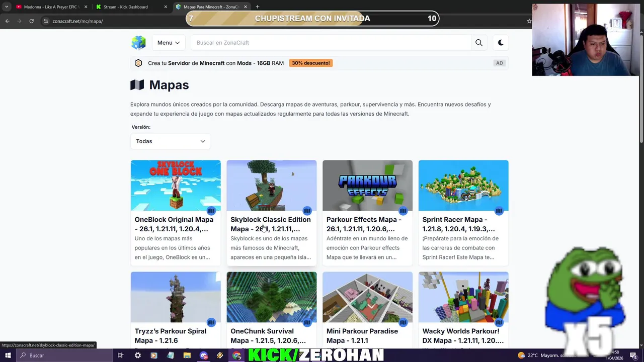Screen dimensions: 644x362
Task: Open Sprint Racer Mapa title link
Action: click(458, 224)
